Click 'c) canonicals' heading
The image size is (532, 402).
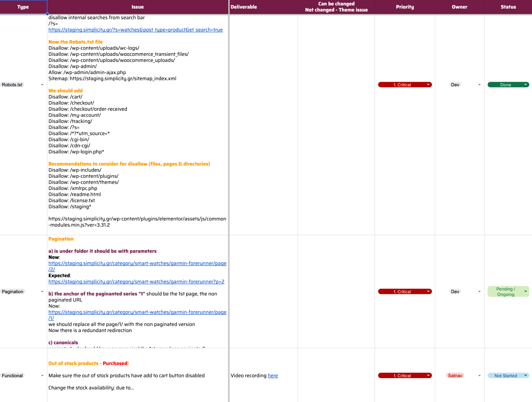[63, 342]
